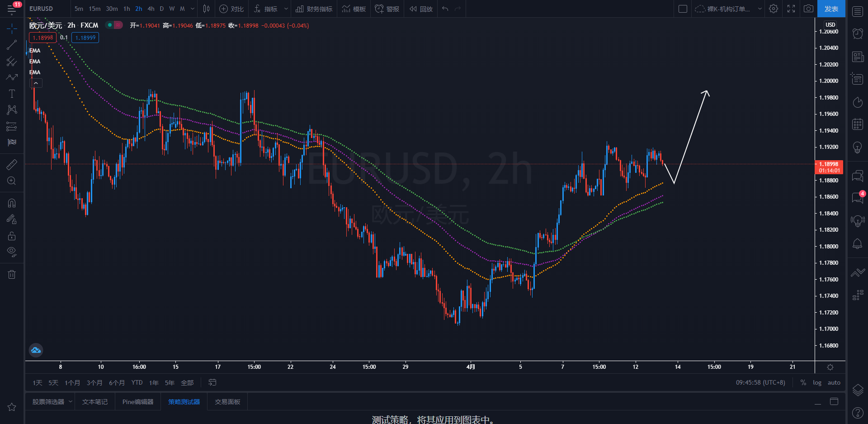Click the trash icon to remove drawings

[x=12, y=274]
